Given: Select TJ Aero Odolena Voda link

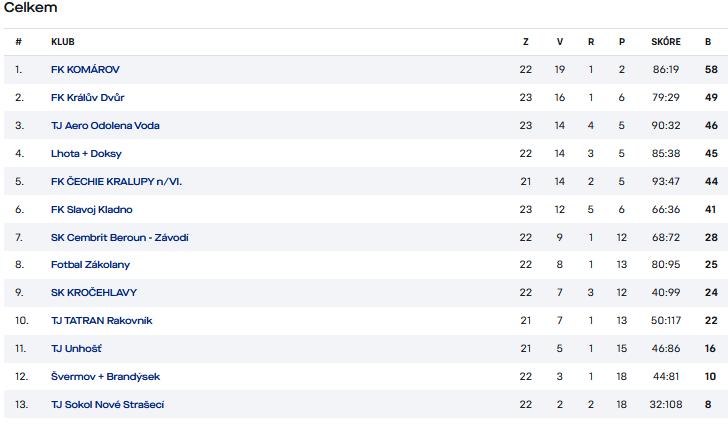Looking at the screenshot, I should click(x=105, y=126).
